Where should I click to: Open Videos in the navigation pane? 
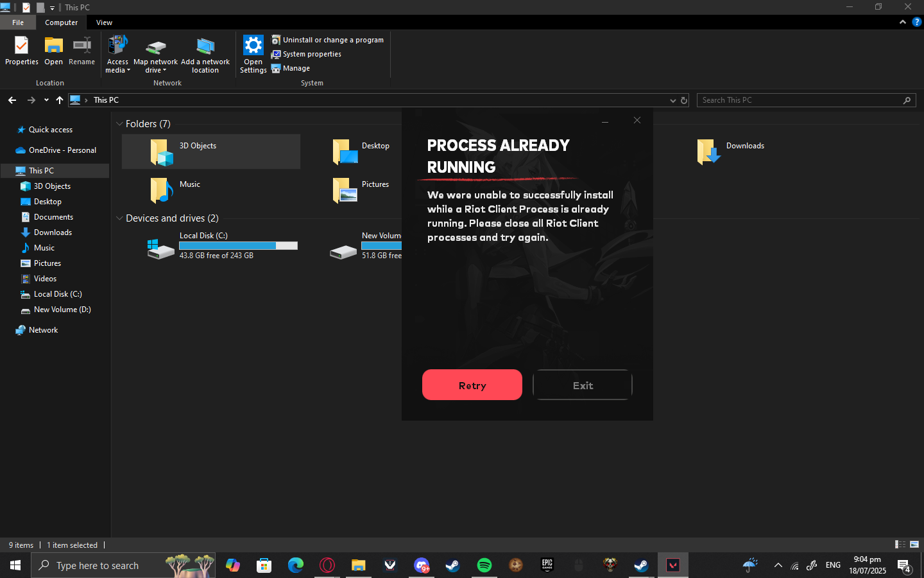point(45,279)
